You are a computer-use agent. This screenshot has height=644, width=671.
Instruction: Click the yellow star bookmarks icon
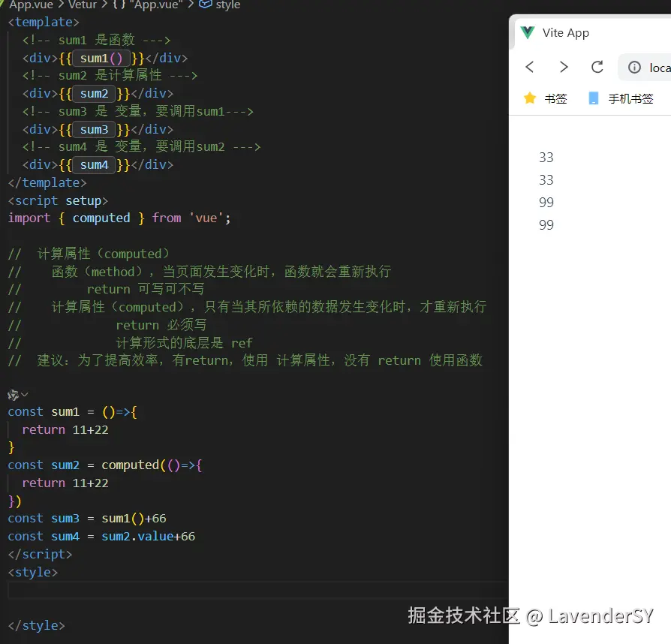[x=530, y=98]
